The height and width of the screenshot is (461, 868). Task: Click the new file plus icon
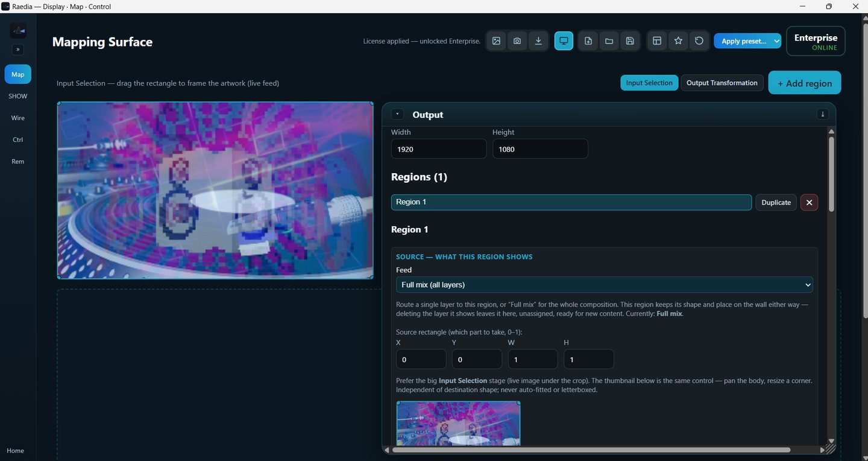pyautogui.click(x=588, y=41)
